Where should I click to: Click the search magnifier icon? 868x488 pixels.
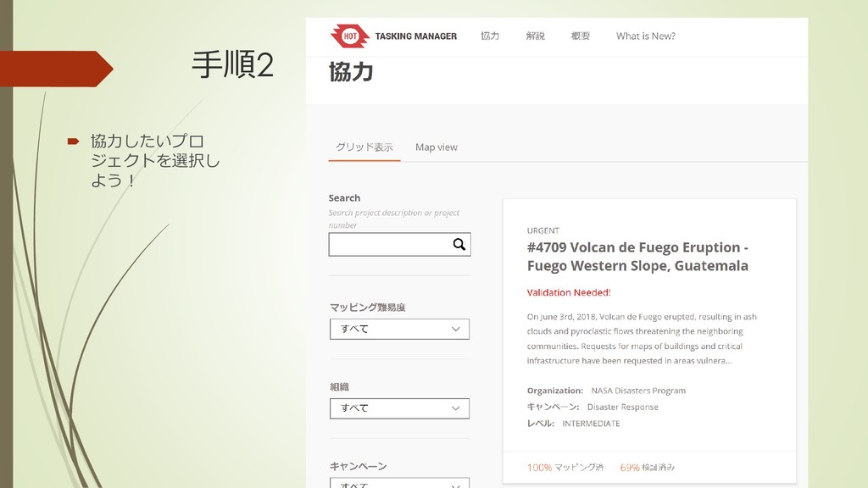click(459, 245)
